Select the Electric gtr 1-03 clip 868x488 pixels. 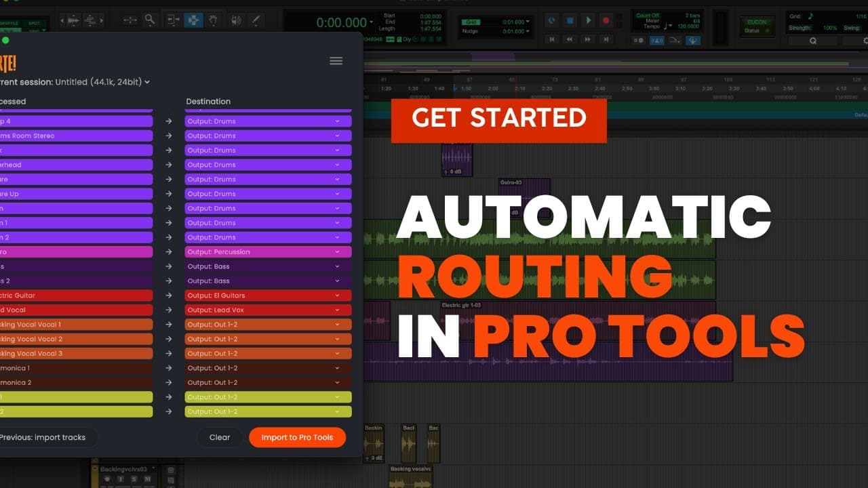tap(578, 321)
